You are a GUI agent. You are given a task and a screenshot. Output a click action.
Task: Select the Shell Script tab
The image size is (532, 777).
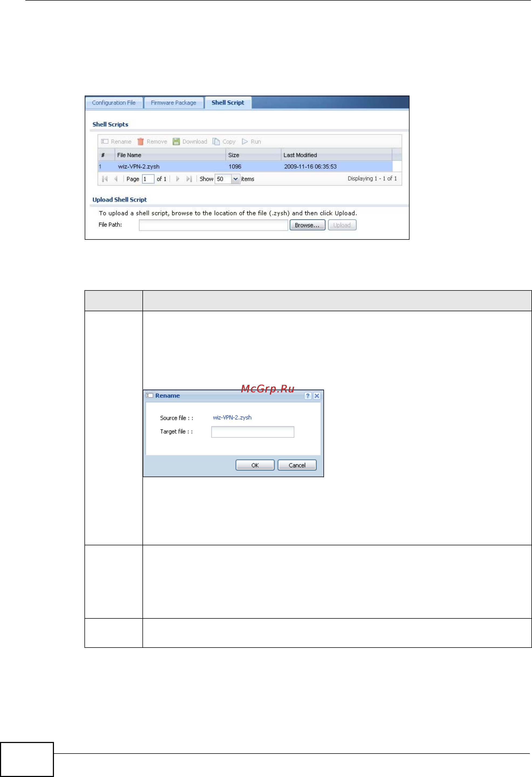coord(228,103)
